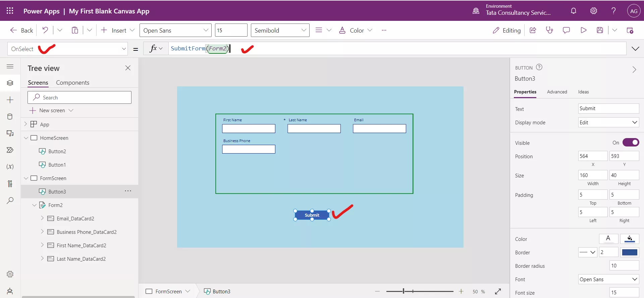Expand the left hamburger menu
The height and width of the screenshot is (298, 644).
pyautogui.click(x=10, y=66)
